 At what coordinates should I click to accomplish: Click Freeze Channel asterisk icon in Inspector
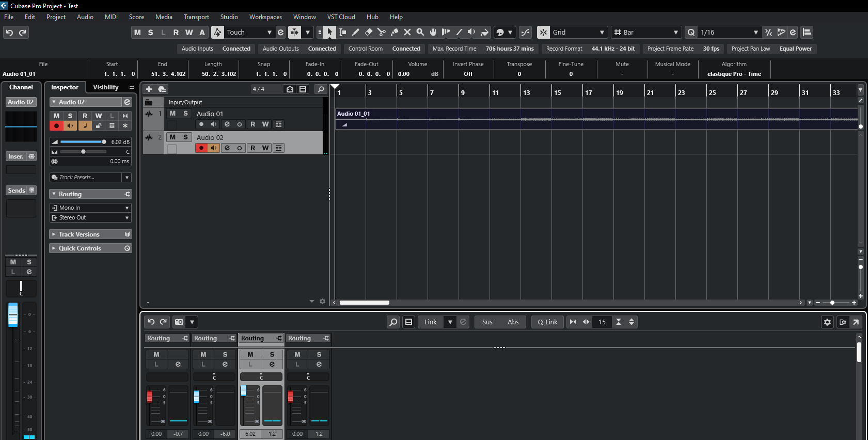125,125
